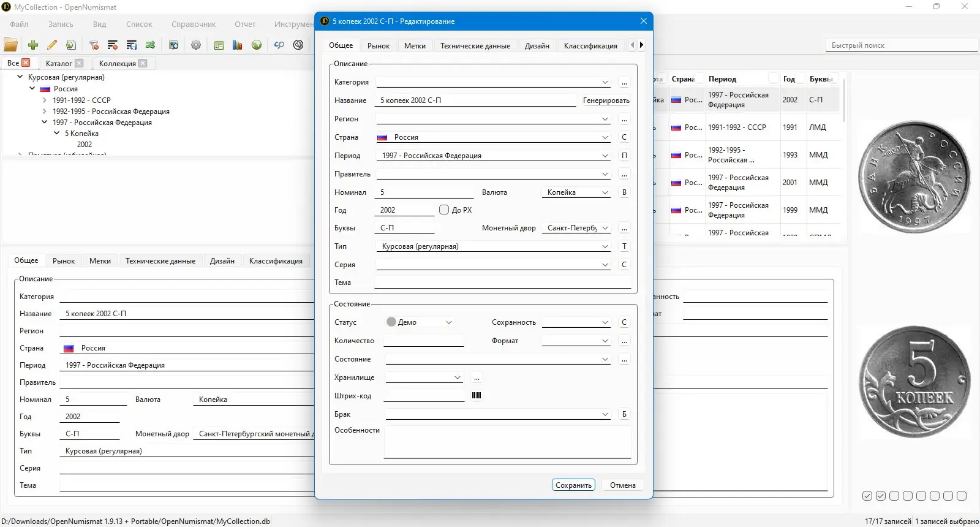Click the coin obverse image thumbnail
980x527 pixels.
pyautogui.click(x=914, y=176)
